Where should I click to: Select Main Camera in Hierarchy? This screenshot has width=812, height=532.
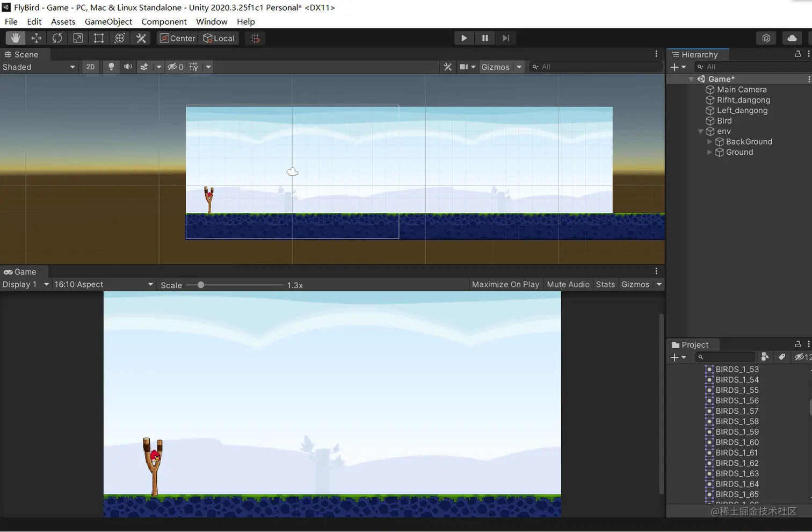tap(742, 90)
